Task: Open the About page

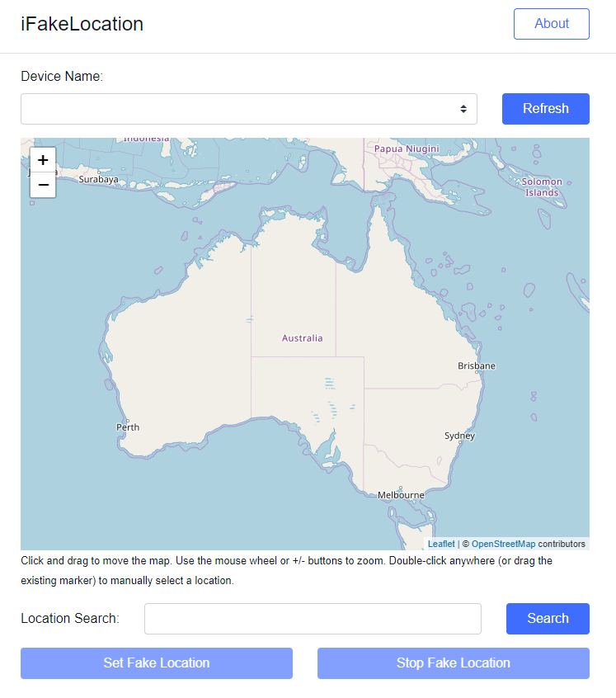Action: point(552,24)
